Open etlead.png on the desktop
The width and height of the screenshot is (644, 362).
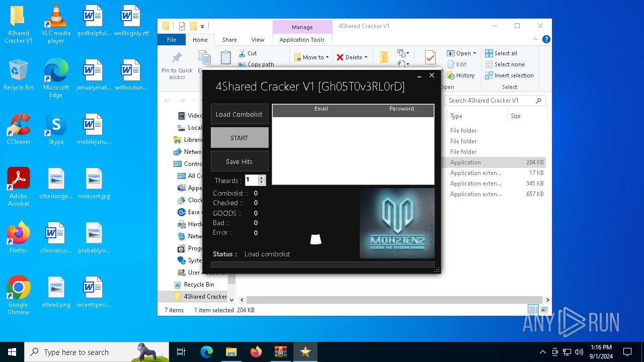(56, 292)
